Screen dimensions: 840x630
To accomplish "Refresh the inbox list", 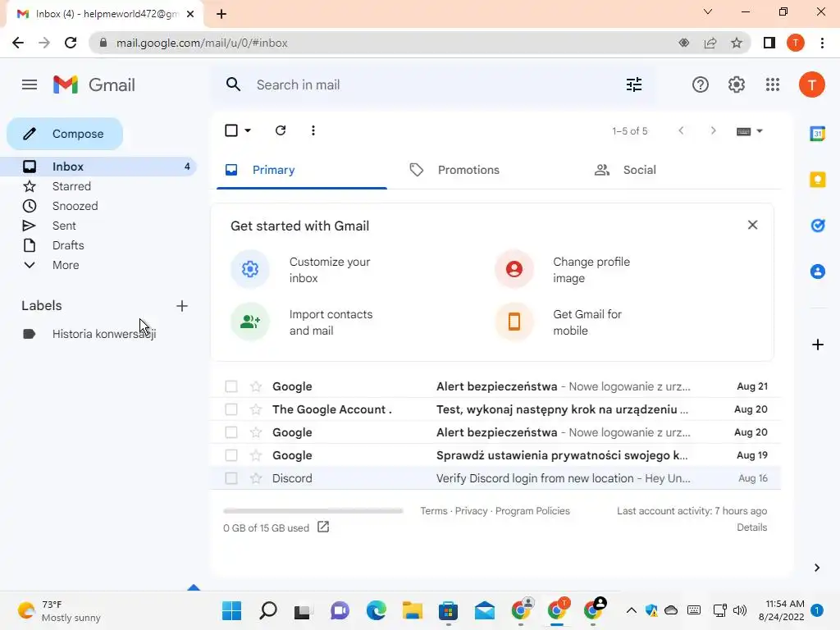I will pyautogui.click(x=281, y=130).
